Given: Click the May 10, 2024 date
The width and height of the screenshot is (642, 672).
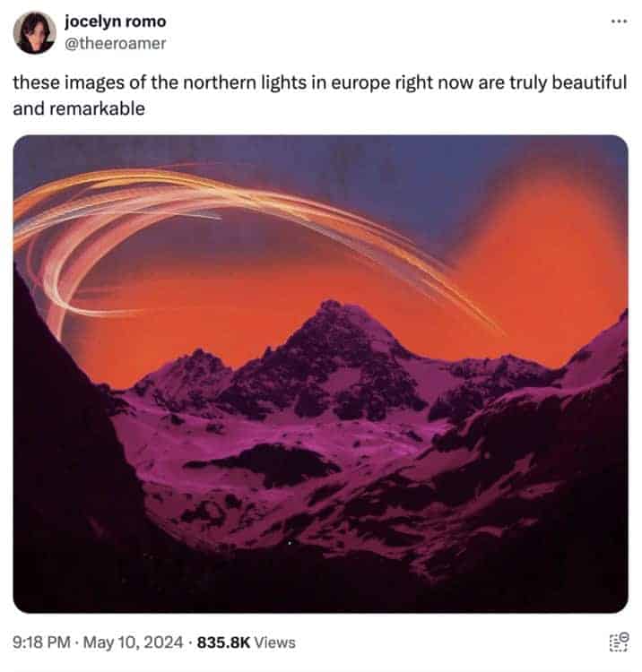Looking at the screenshot, I should click(133, 642).
